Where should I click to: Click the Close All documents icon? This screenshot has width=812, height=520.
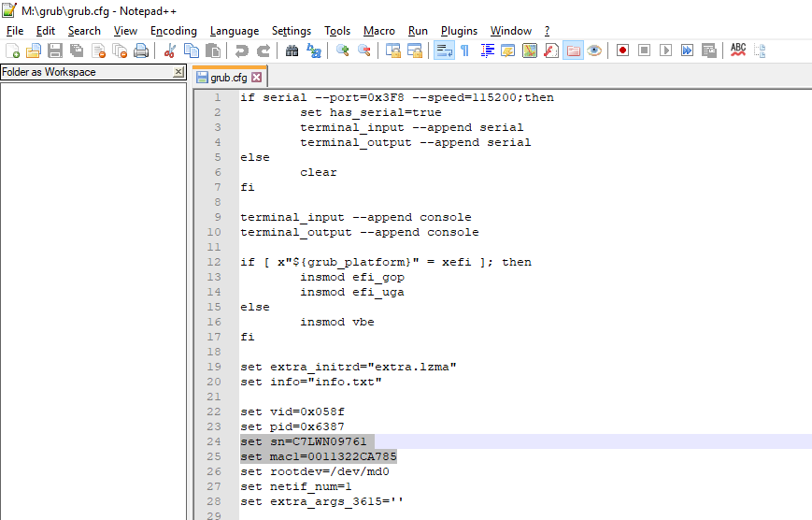pos(120,51)
